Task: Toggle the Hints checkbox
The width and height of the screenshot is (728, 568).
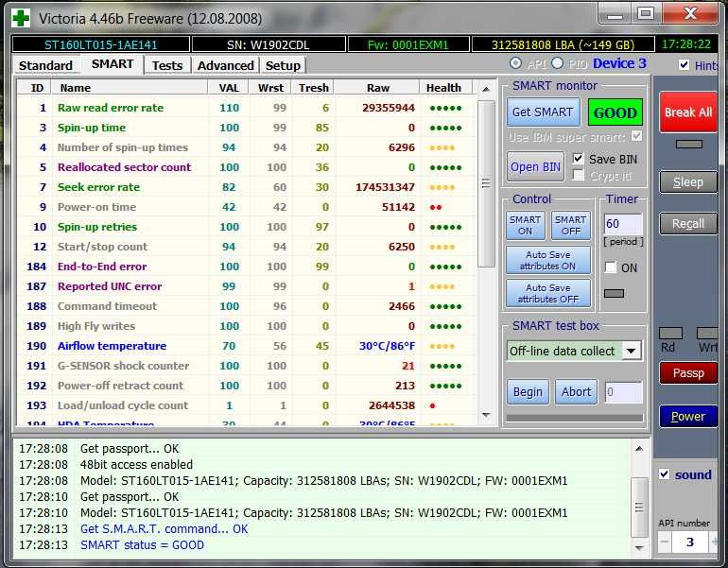Action: [684, 64]
